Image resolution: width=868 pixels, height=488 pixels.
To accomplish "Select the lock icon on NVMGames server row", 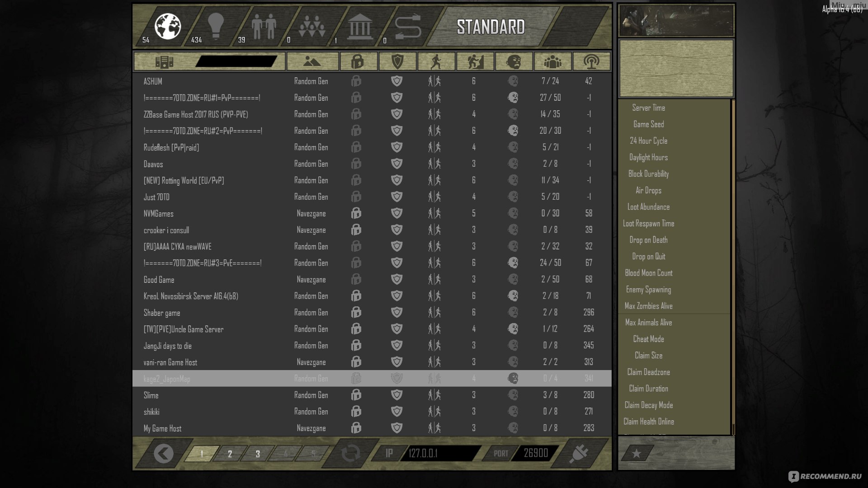I will (x=357, y=213).
